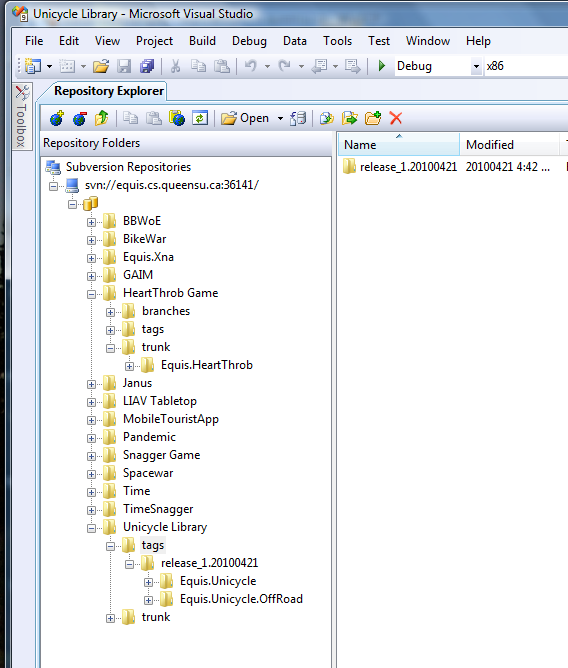Open the Tools menu
Screen dimensions: 568x668
point(337,41)
